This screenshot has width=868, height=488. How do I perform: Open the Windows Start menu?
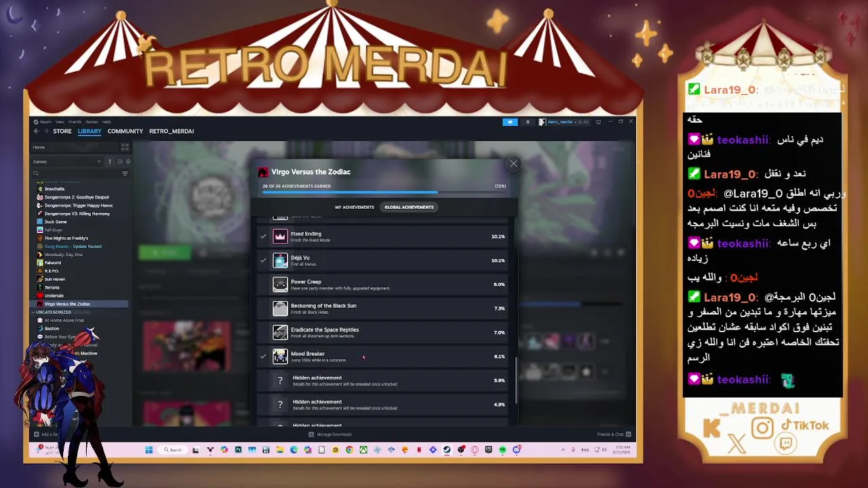click(x=149, y=450)
